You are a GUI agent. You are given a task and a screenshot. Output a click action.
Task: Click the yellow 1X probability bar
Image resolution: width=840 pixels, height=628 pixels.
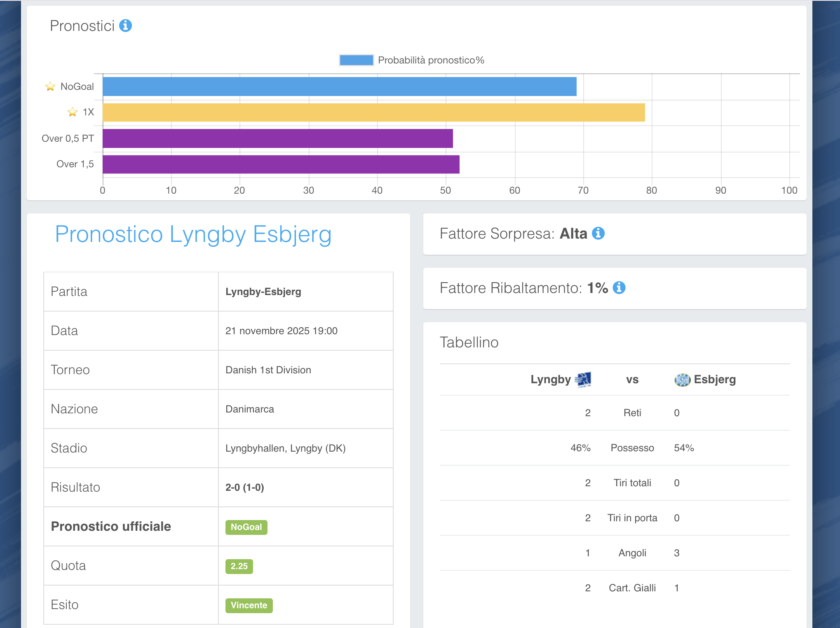[373, 112]
